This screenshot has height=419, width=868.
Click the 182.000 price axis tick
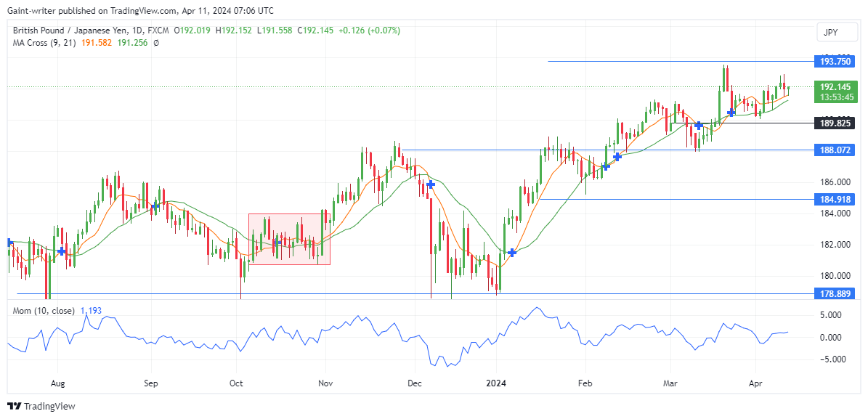click(835, 245)
